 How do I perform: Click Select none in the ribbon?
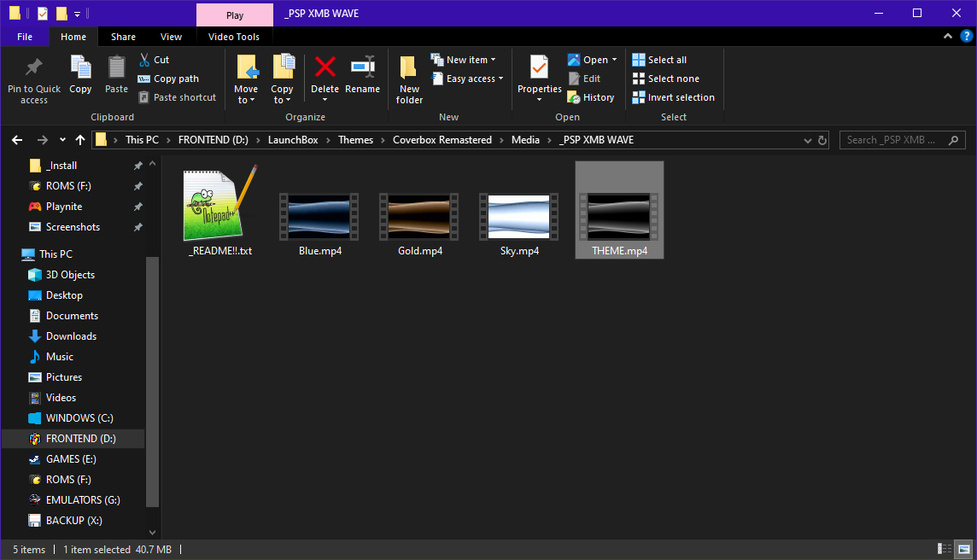coord(665,79)
